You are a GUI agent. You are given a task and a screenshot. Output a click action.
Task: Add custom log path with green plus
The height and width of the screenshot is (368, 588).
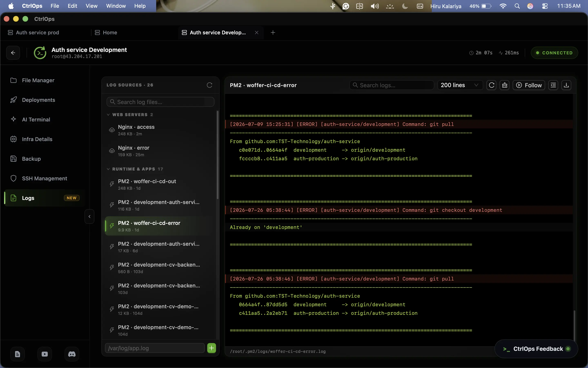point(212,348)
